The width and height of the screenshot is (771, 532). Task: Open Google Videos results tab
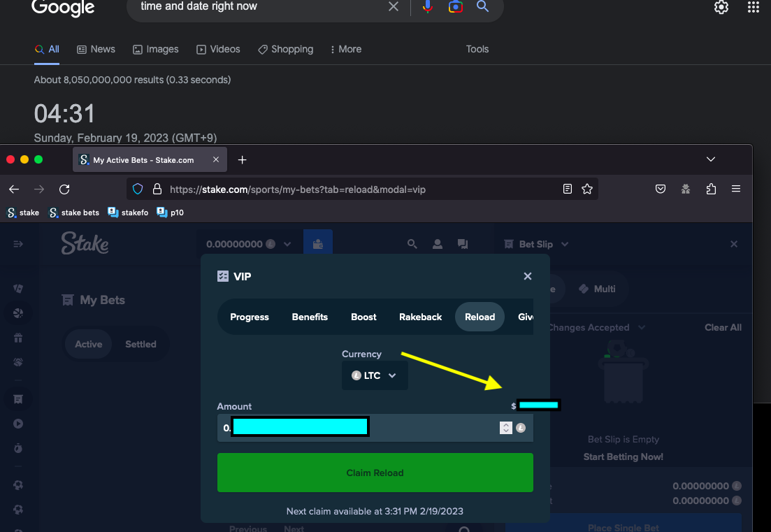(x=218, y=49)
